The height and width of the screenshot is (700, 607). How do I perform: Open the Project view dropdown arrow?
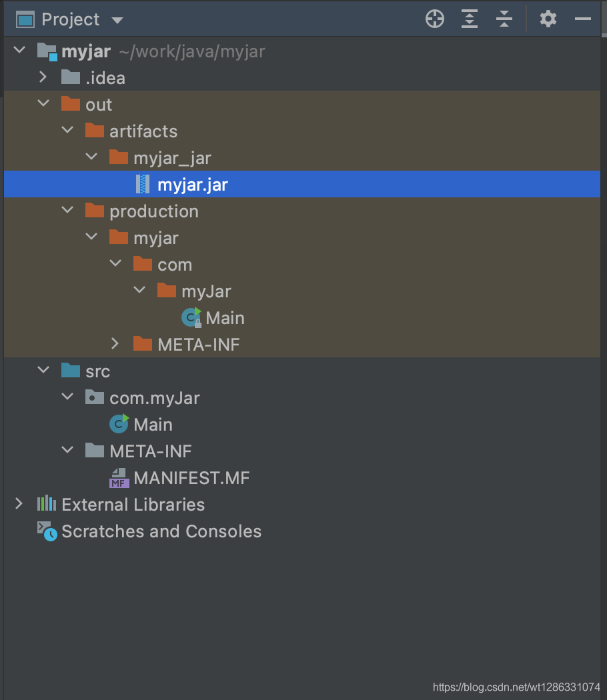coord(117,20)
